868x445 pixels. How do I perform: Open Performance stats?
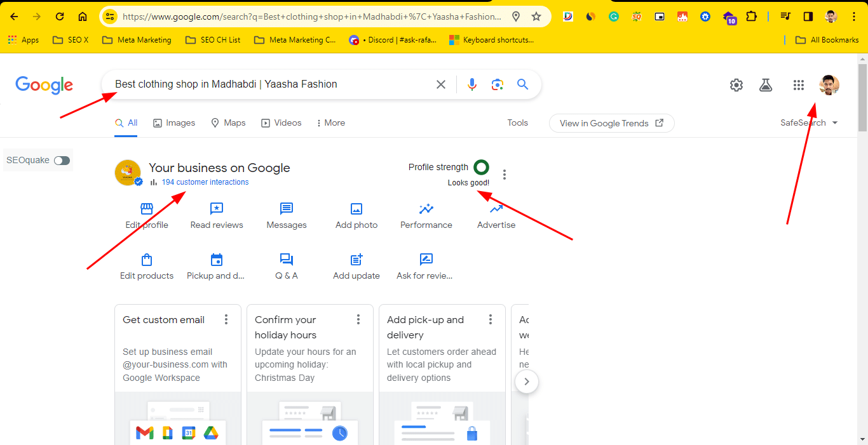tap(426, 215)
